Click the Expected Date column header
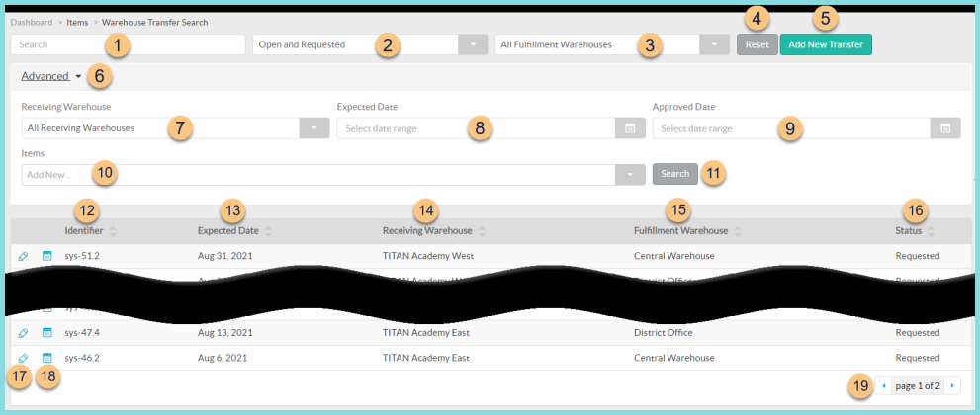Screen dimensions: 980x415 point(228,231)
